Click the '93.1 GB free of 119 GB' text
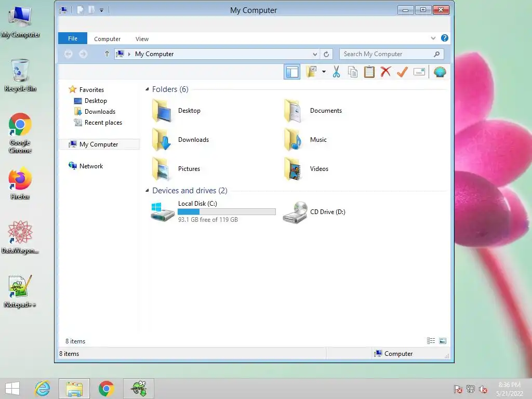 pyautogui.click(x=208, y=220)
